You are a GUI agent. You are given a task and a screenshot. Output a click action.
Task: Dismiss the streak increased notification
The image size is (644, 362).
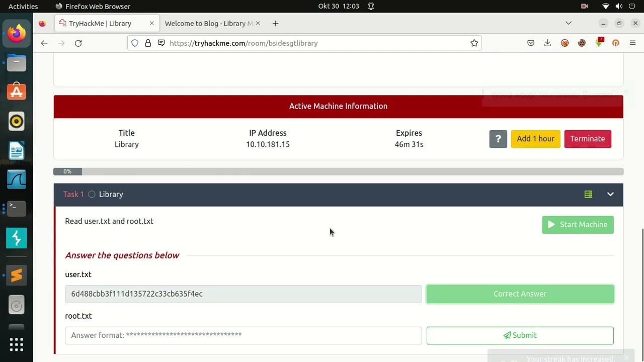coord(626,358)
